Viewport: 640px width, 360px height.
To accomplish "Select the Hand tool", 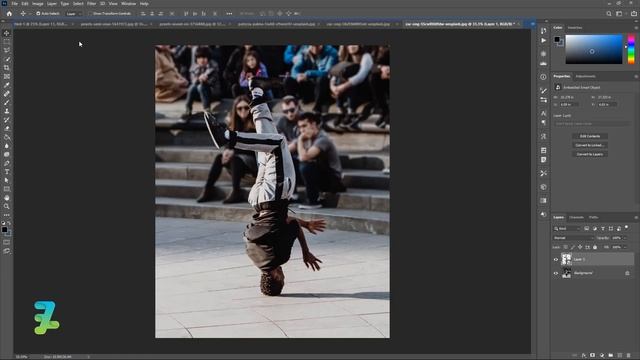I will pyautogui.click(x=7, y=198).
